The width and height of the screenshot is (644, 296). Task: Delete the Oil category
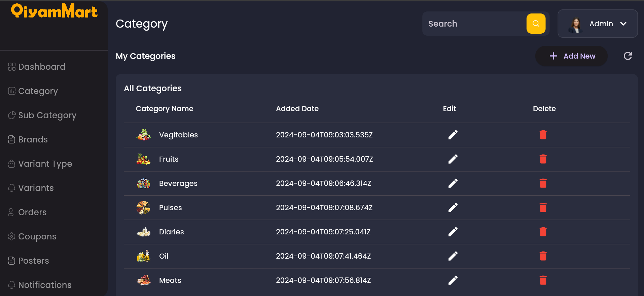tap(543, 256)
